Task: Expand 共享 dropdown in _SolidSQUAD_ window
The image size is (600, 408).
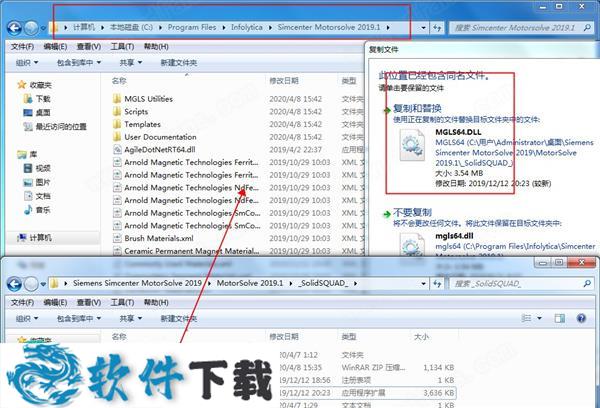Action: point(130,318)
